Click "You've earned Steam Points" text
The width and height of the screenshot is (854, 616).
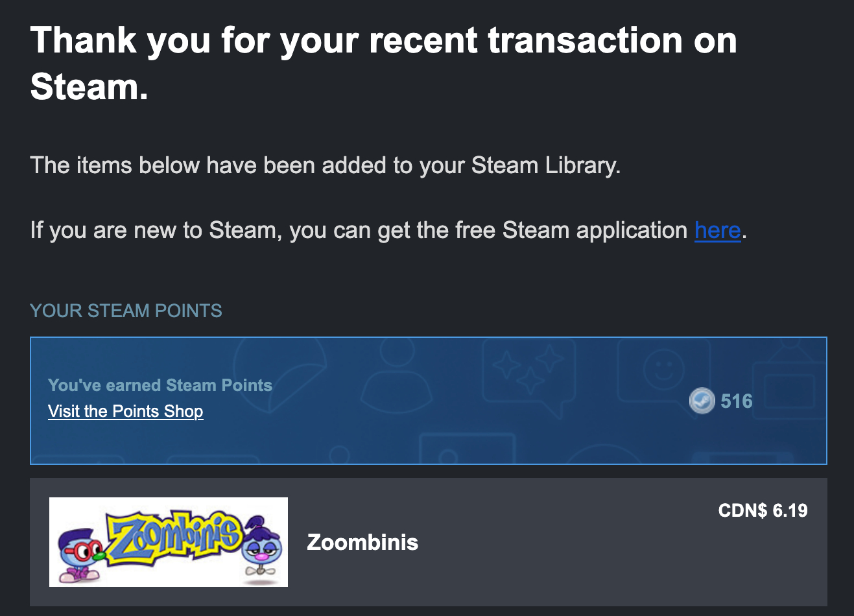[160, 385]
